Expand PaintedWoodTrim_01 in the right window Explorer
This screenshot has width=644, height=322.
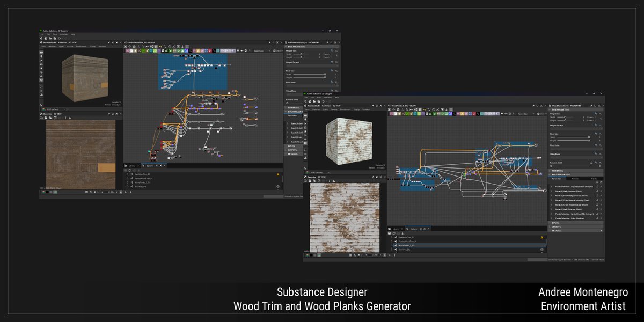tap(392, 241)
